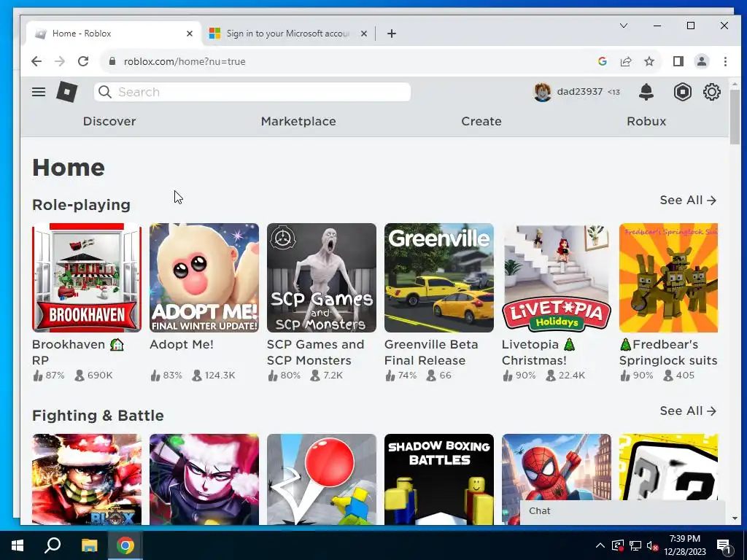
Task: Open the Brookhaven game thumbnail
Action: (x=87, y=278)
